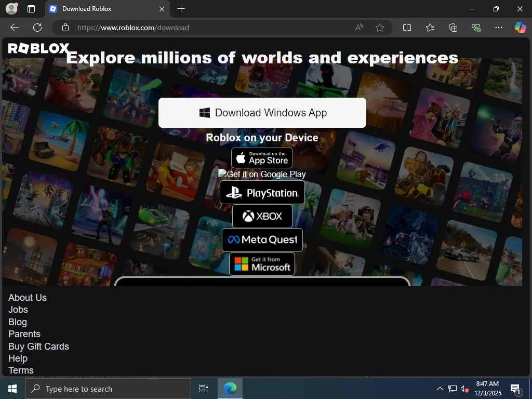532x399 pixels.
Task: Open the About Us footer link
Action: click(28, 298)
